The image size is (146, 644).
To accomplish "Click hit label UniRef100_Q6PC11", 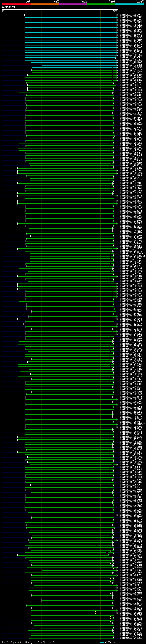I will tap(131, 143).
